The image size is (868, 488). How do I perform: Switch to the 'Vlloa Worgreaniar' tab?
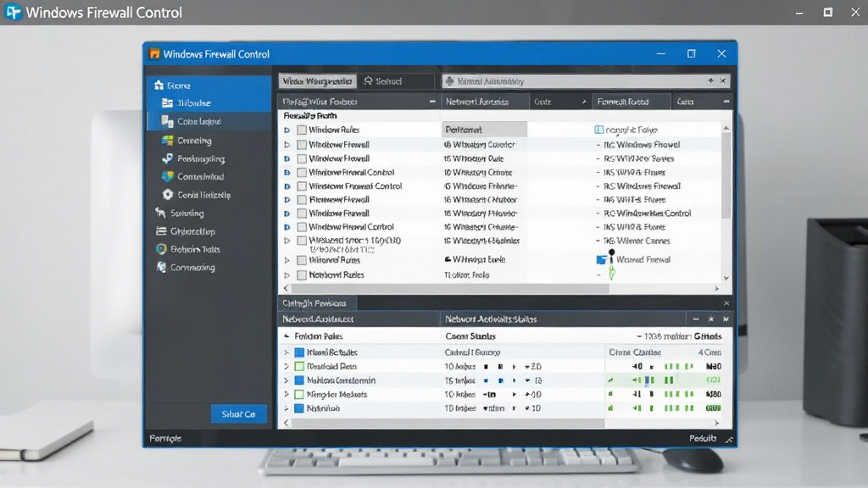click(317, 81)
